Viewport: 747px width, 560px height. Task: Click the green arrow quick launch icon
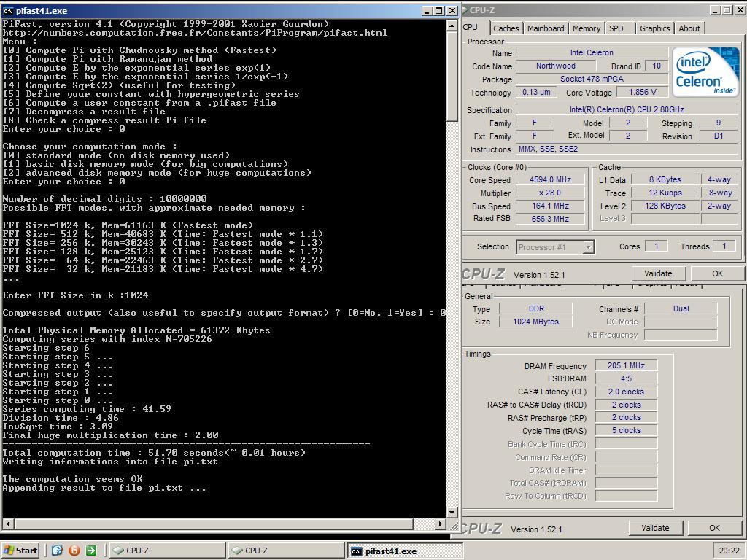(91, 551)
